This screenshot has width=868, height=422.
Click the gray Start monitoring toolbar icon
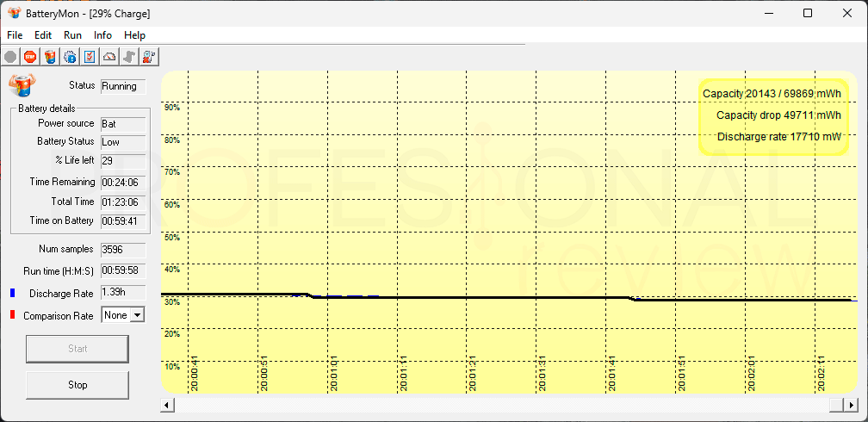10,57
